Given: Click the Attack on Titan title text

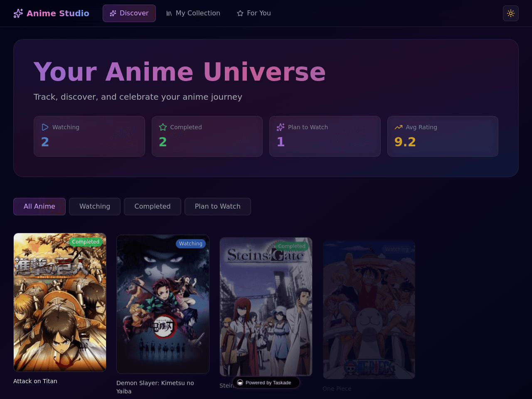Looking at the screenshot, I should point(35,381).
